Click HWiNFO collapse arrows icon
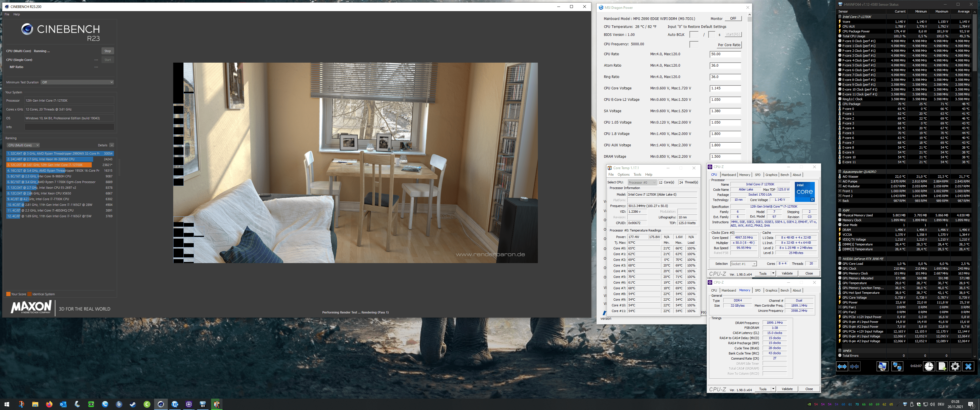The image size is (980, 410). (x=854, y=366)
